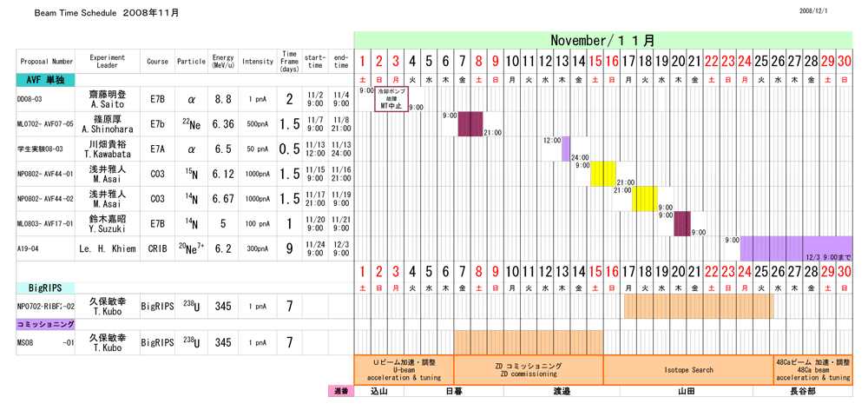Click the '11/4 9:00' end-time cell
The width and height of the screenshot is (868, 410).
341,99
